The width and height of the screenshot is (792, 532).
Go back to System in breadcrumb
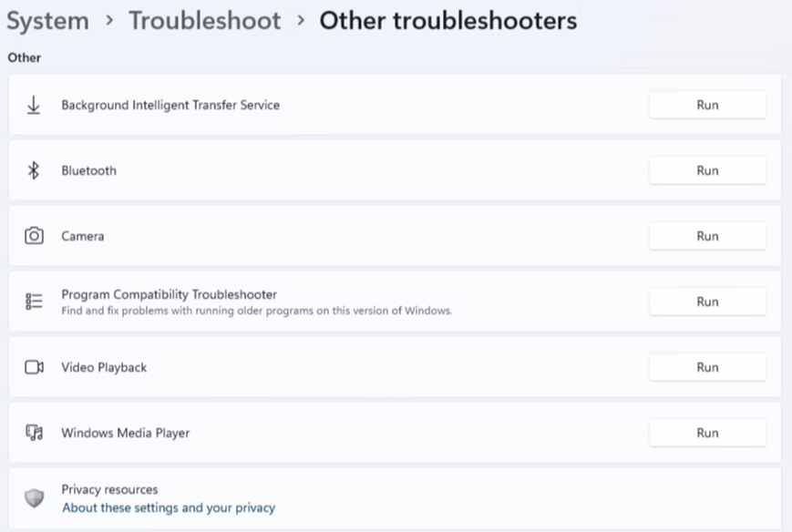tap(48, 21)
